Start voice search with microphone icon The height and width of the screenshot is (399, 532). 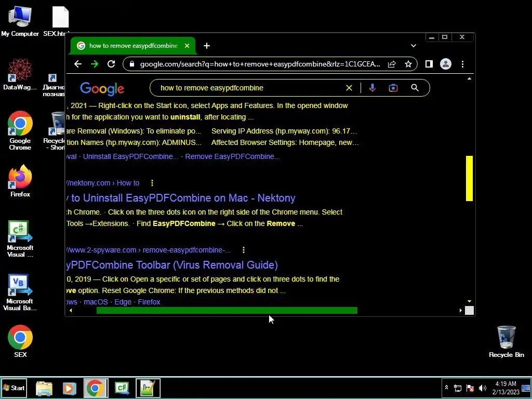pyautogui.click(x=372, y=88)
